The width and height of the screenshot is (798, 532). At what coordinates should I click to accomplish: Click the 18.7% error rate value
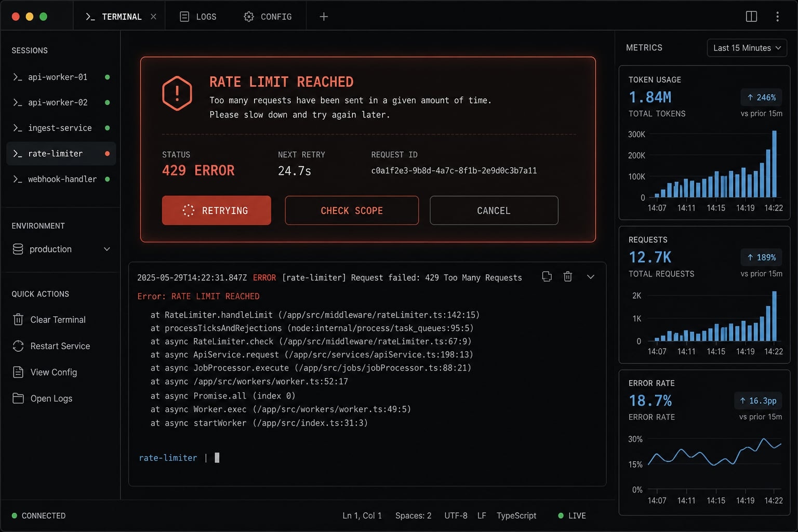tap(650, 401)
